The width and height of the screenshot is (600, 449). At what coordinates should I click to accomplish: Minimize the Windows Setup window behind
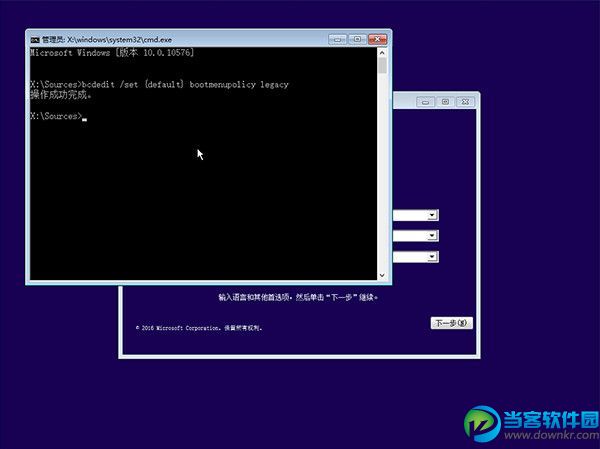[425, 102]
